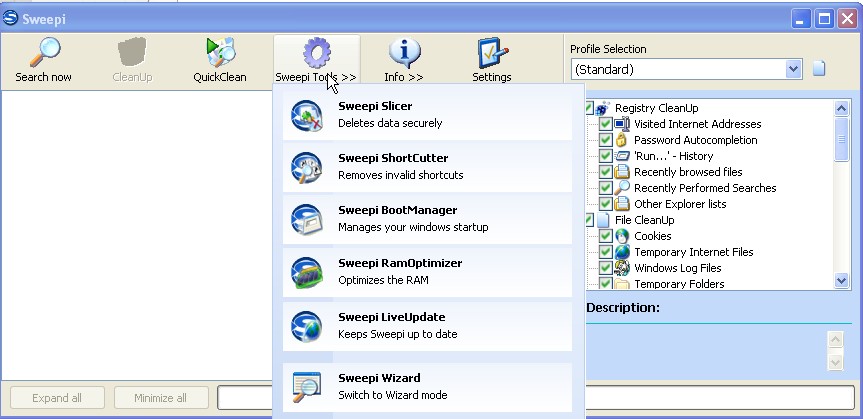Click the Registry CleanUp tree icon
The height and width of the screenshot is (419, 863).
click(603, 108)
